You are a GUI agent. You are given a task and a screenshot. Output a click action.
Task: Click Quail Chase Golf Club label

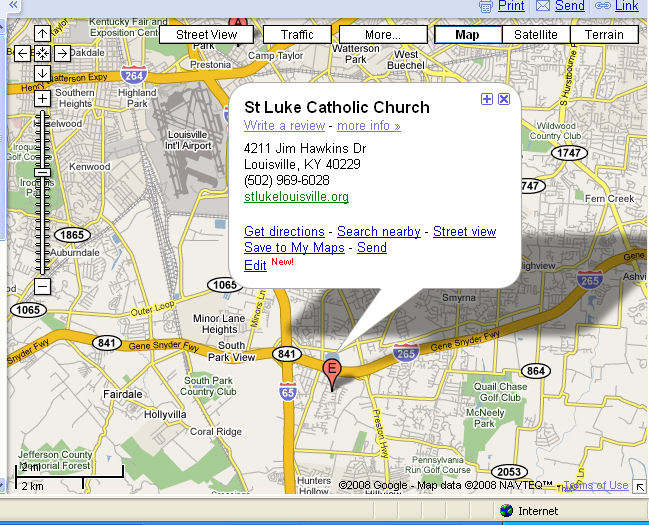click(500, 392)
